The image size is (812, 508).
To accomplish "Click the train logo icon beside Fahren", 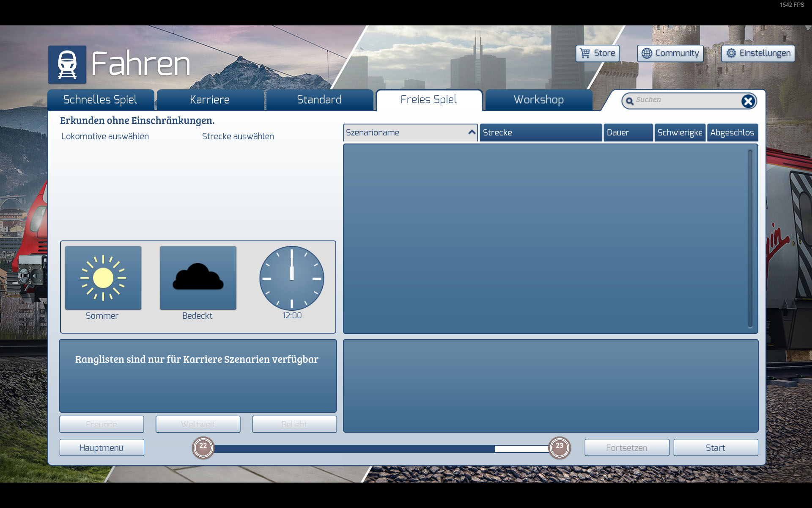I will pos(67,64).
